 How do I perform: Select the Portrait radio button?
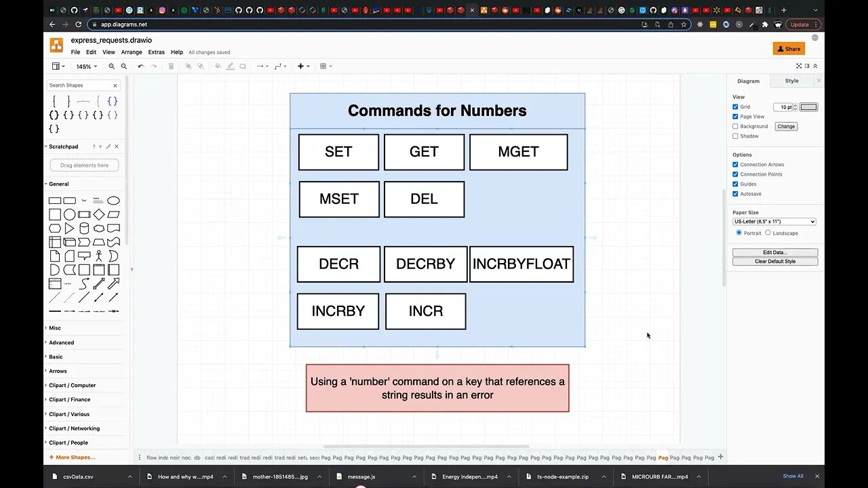739,233
